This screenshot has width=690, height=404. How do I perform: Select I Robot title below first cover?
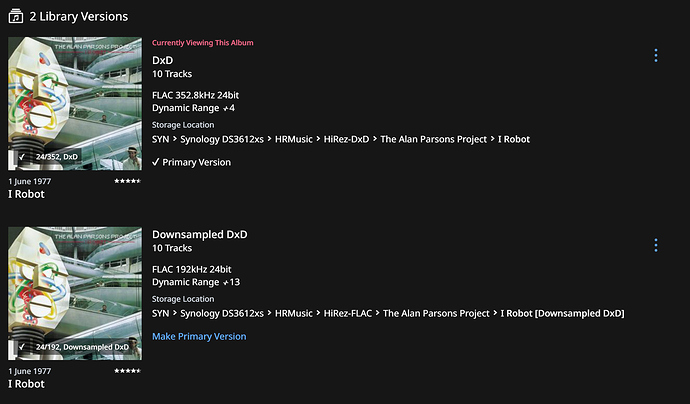[x=26, y=194]
